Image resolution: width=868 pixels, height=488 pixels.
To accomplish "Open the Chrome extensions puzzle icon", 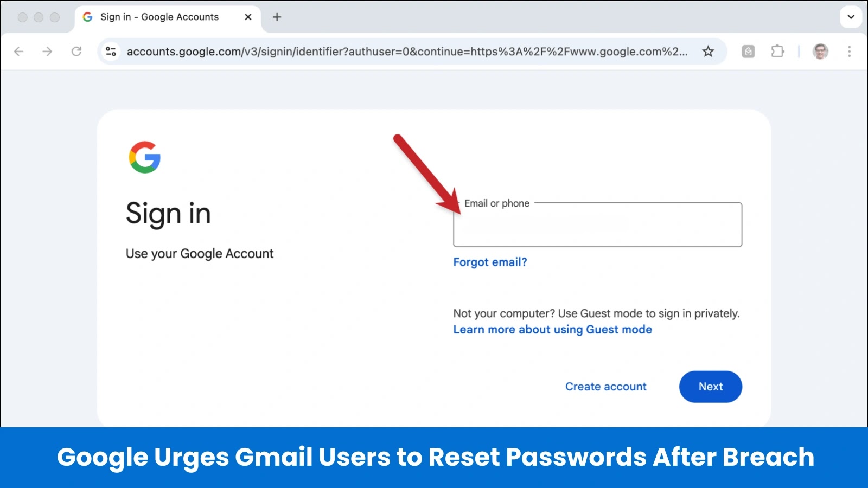I will [777, 52].
